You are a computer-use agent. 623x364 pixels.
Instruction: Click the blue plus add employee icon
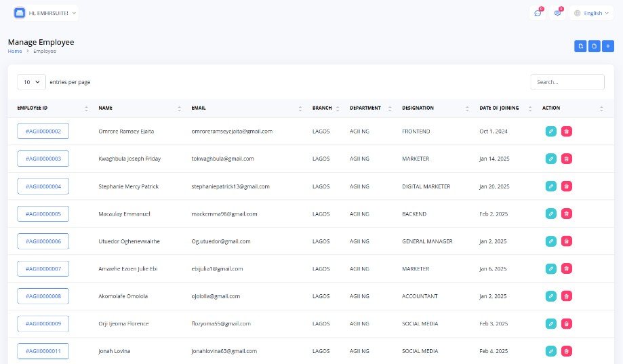[x=608, y=46]
